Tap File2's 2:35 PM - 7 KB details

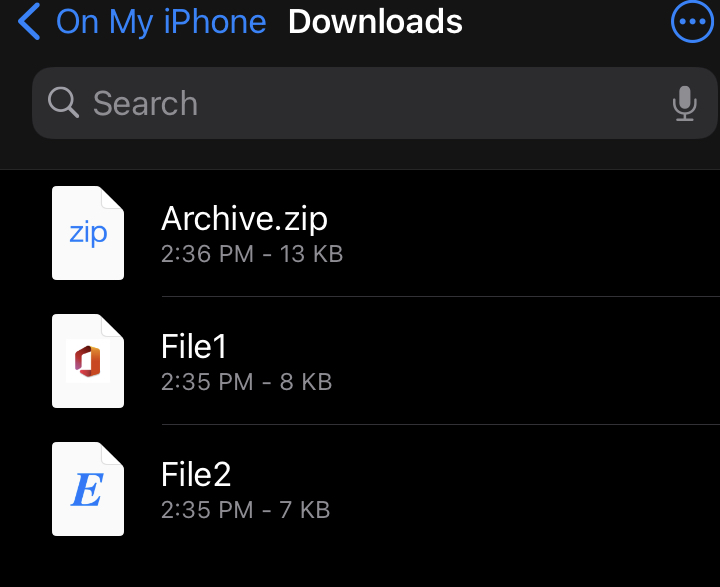pos(245,510)
